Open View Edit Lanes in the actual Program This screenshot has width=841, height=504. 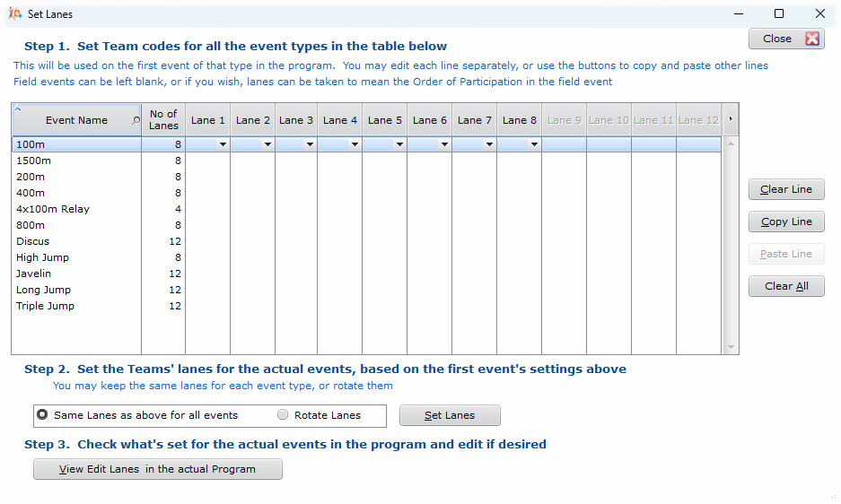click(158, 469)
